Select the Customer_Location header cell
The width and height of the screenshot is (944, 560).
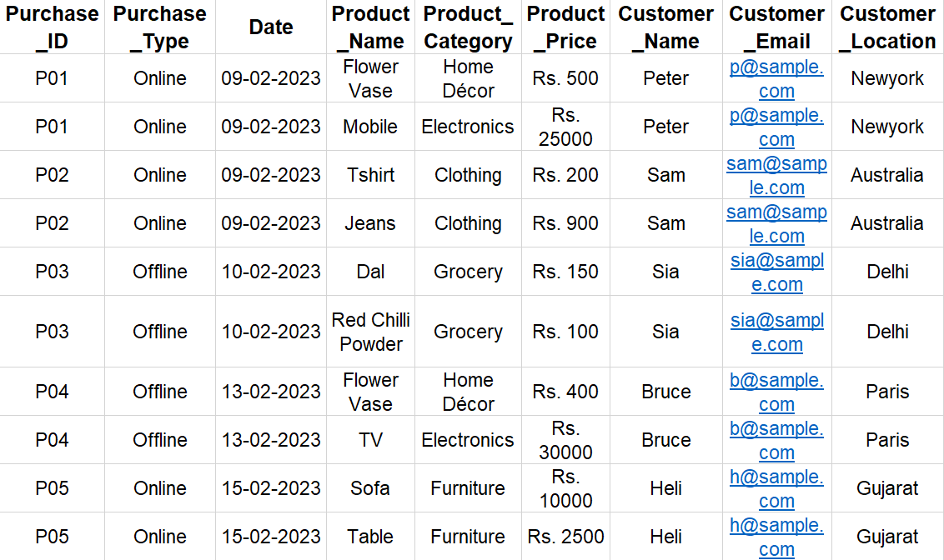(887, 27)
